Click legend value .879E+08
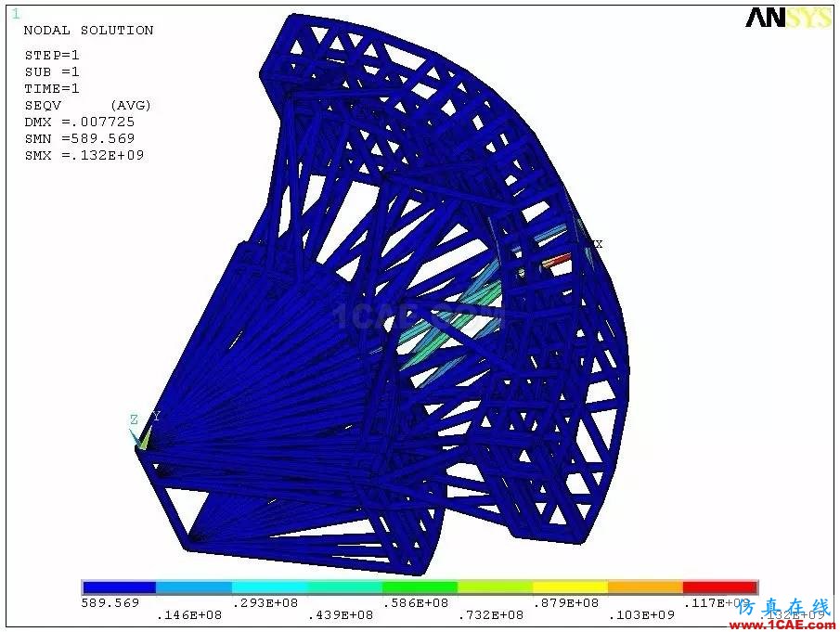Viewport: 840px width, 632px height. click(x=565, y=603)
